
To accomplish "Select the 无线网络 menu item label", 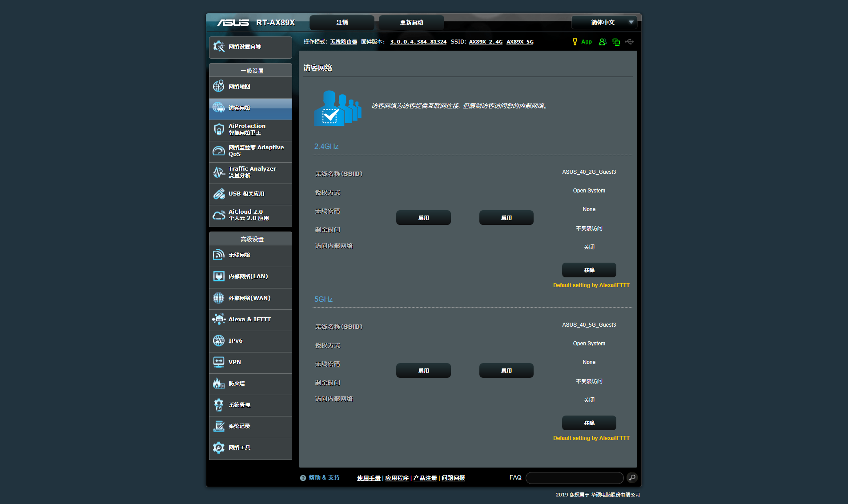I will 239,255.
